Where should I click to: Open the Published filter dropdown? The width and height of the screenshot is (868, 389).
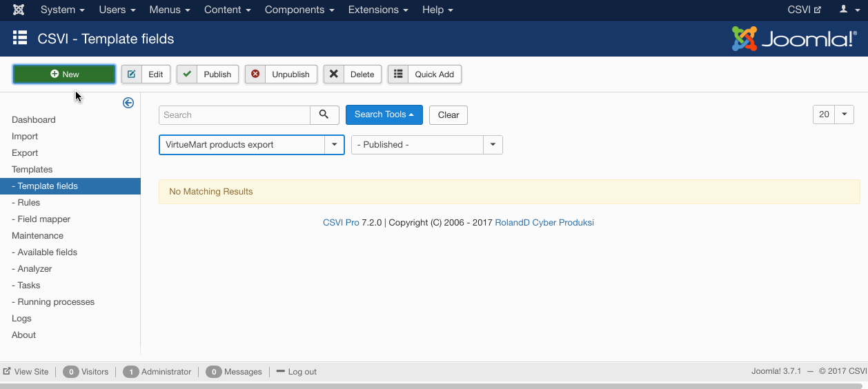(x=427, y=145)
